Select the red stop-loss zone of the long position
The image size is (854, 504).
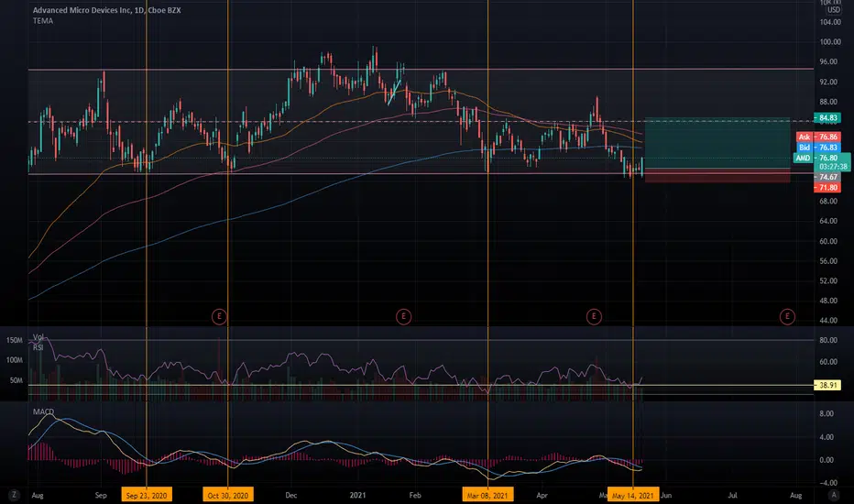(717, 175)
